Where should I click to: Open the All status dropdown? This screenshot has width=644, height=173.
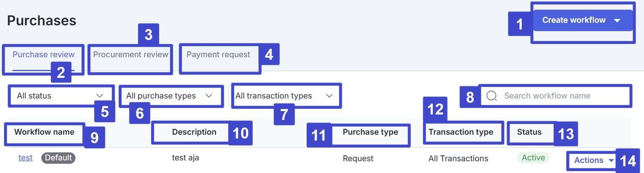coord(60,96)
